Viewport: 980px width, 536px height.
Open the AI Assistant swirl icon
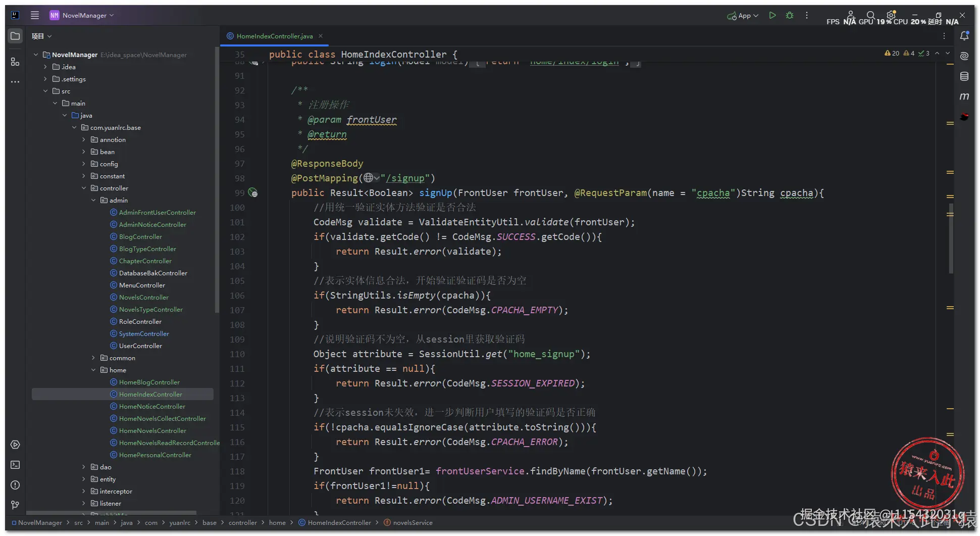click(964, 56)
